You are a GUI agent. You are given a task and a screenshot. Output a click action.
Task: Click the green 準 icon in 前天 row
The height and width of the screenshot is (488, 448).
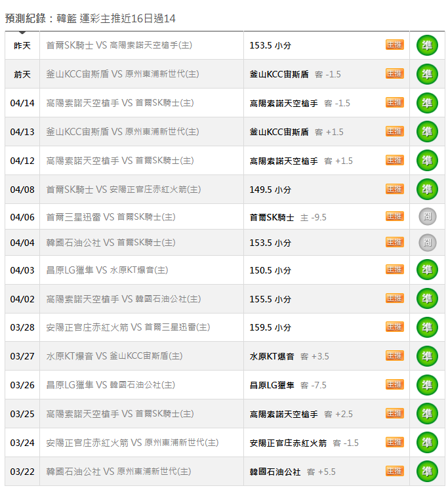tap(427, 74)
